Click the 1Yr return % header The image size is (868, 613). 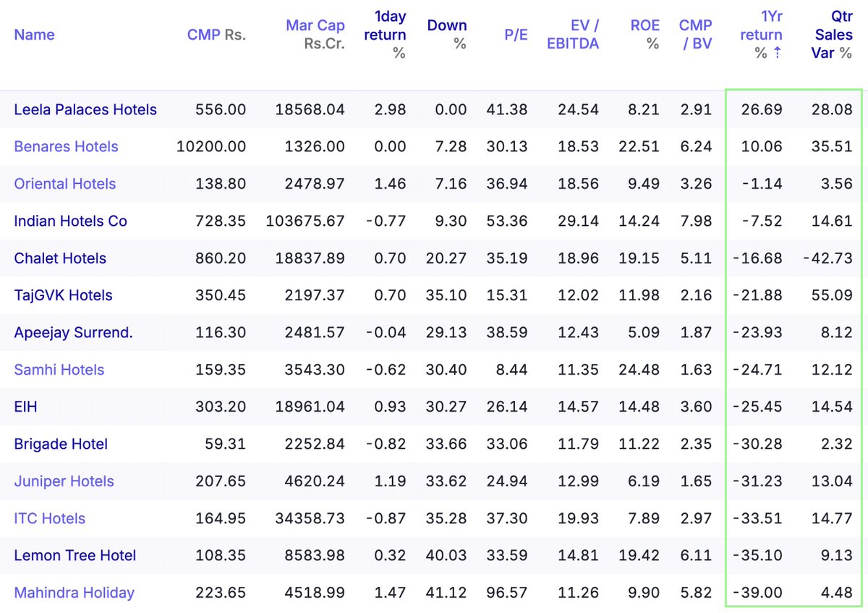click(x=761, y=35)
